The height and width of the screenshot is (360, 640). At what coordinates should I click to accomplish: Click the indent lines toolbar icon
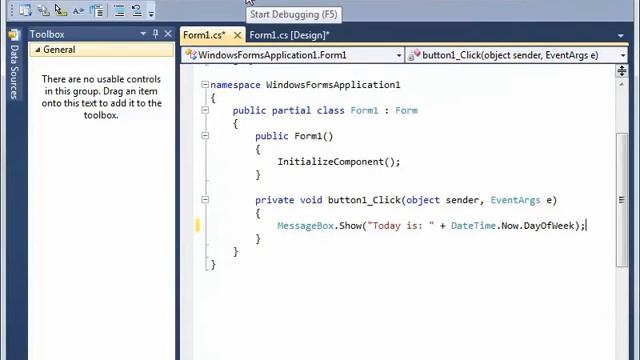tap(119, 10)
